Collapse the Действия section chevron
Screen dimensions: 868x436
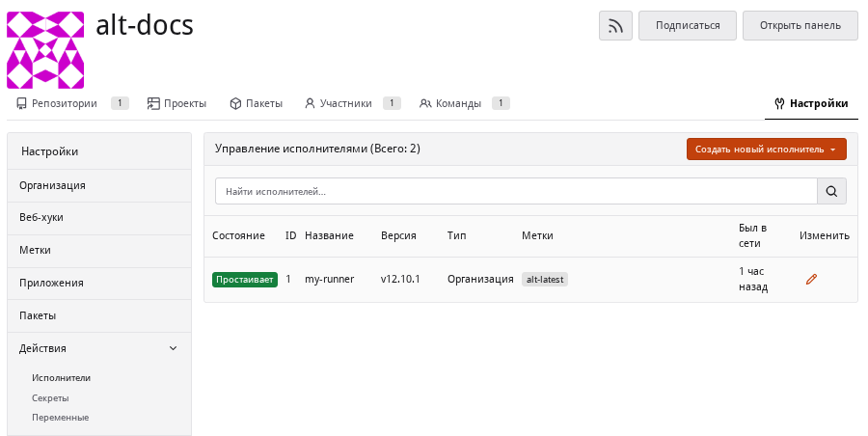[173, 348]
